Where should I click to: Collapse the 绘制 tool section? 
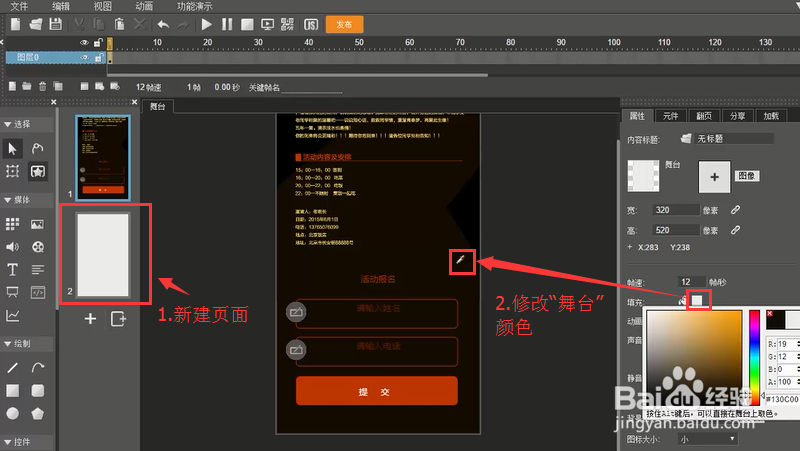(x=8, y=344)
